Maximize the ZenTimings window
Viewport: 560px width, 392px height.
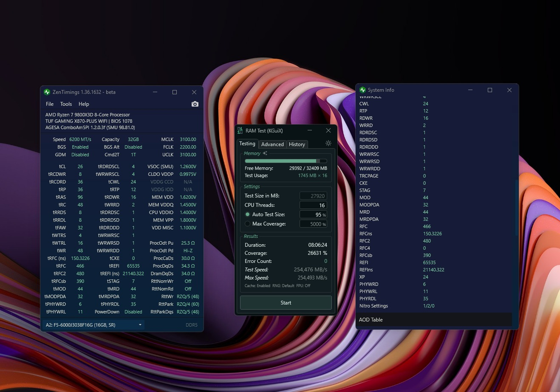pos(175,92)
